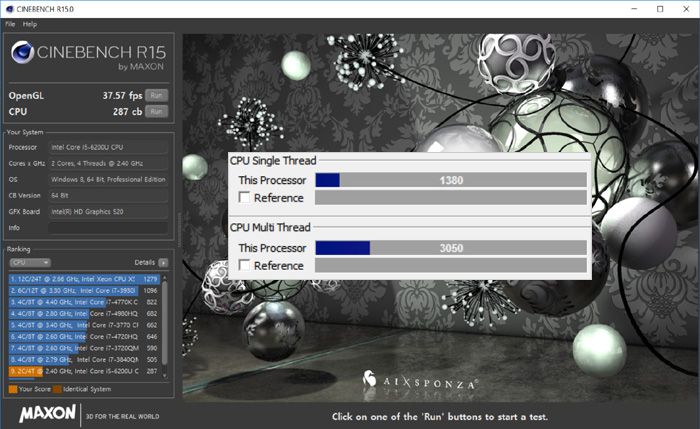Maximize the Cinebench window
The height and width of the screenshot is (429, 700).
pyautogui.click(x=659, y=8)
